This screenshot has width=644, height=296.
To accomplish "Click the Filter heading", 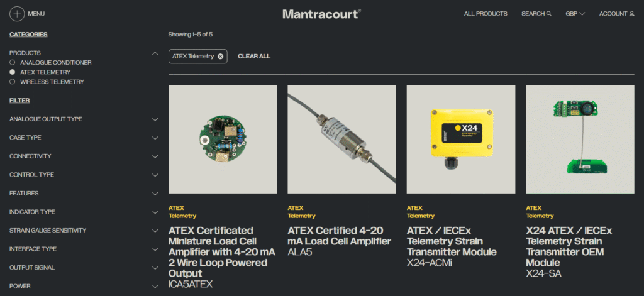I will tap(19, 101).
